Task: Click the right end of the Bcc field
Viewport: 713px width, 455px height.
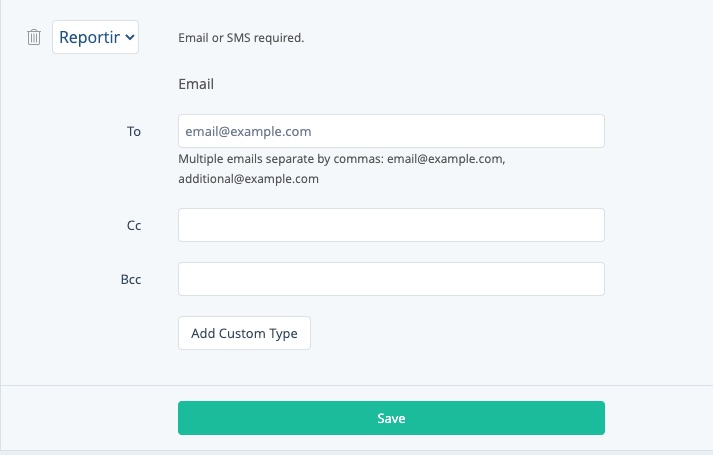Action: tap(590, 279)
